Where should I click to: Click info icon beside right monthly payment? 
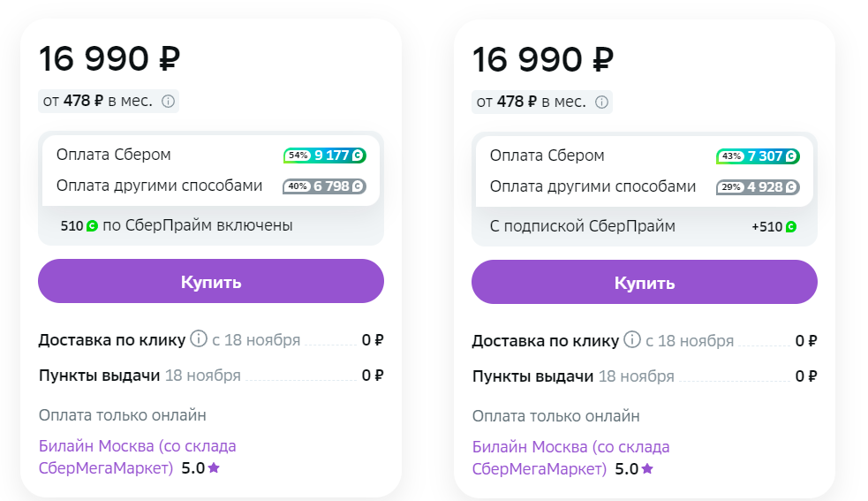[x=601, y=102]
